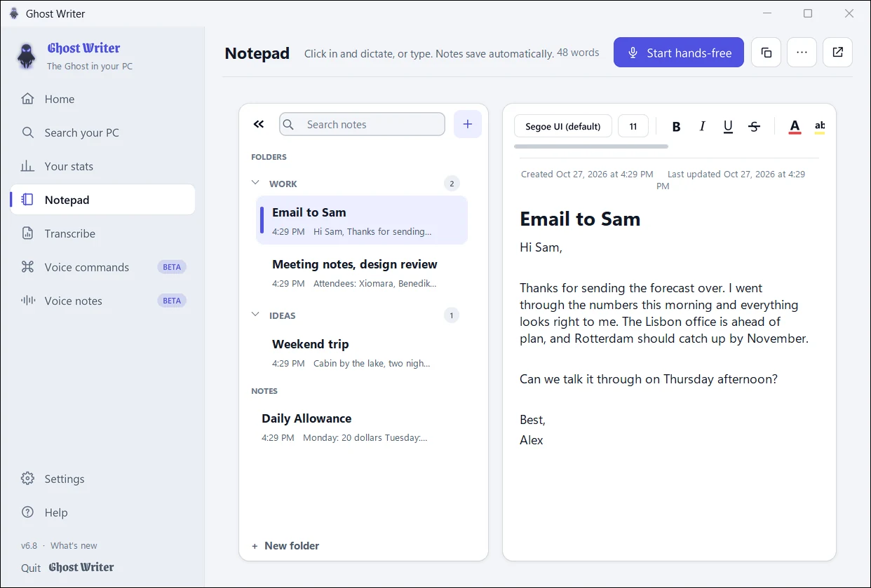The height and width of the screenshot is (588, 871).
Task: Click What's new link
Action: (74, 545)
